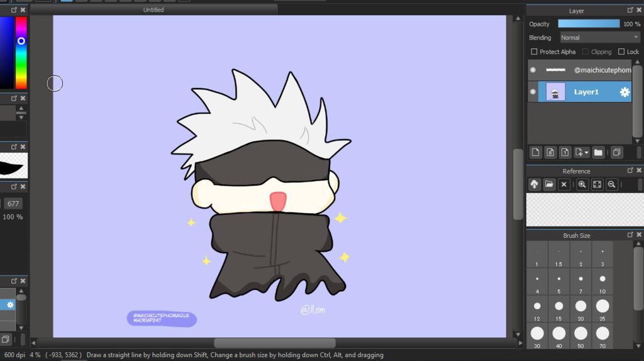Viewport: 644px width, 361px height.
Task: Add a new 8-bit layer
Action: [550, 152]
